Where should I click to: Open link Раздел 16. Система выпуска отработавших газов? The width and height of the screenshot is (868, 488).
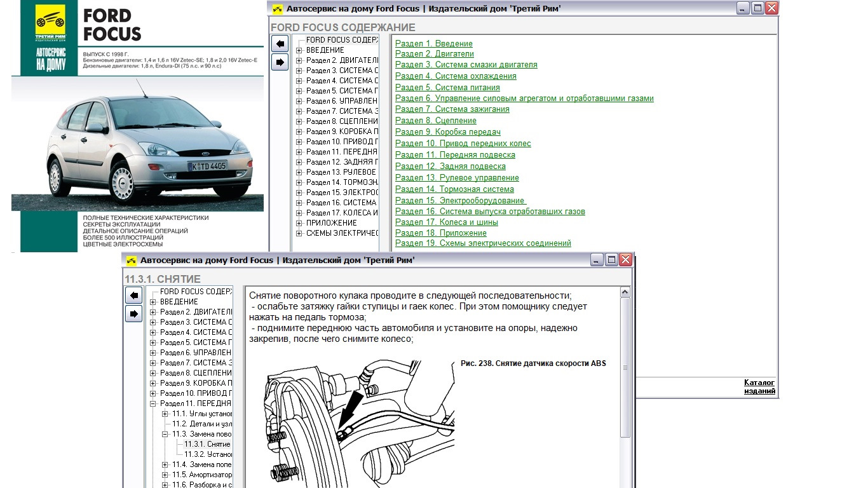click(490, 212)
